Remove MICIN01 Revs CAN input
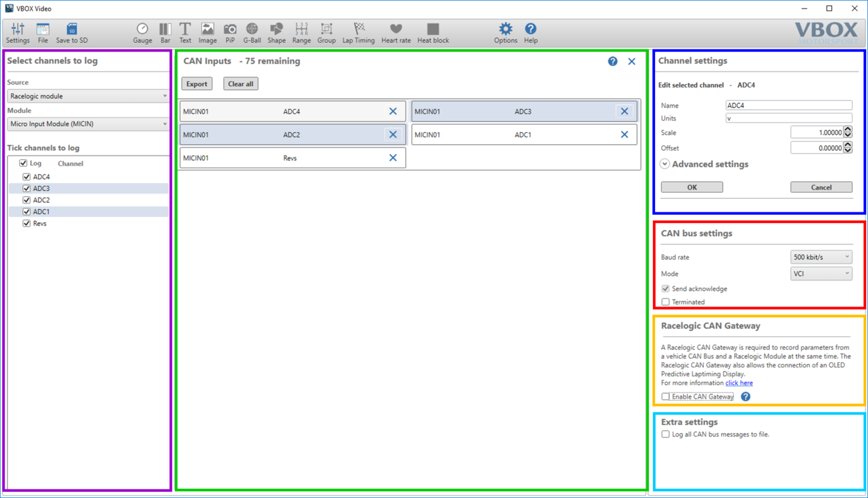This screenshot has width=868, height=498. point(393,158)
